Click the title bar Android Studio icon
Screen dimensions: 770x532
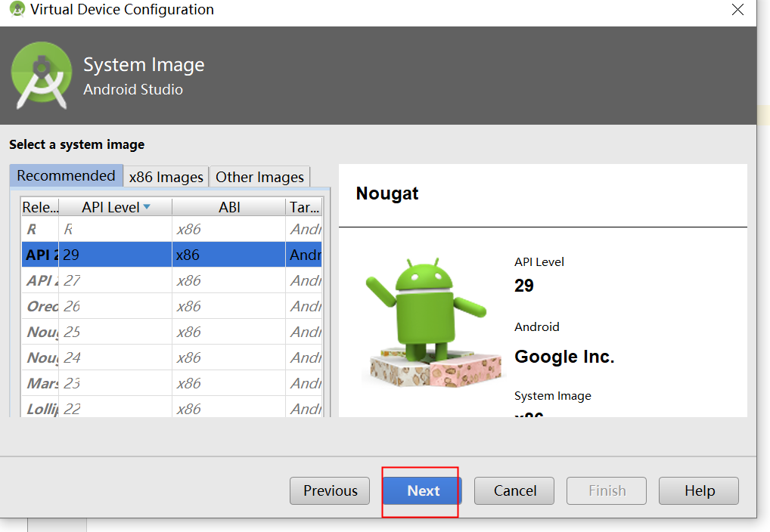(x=17, y=9)
